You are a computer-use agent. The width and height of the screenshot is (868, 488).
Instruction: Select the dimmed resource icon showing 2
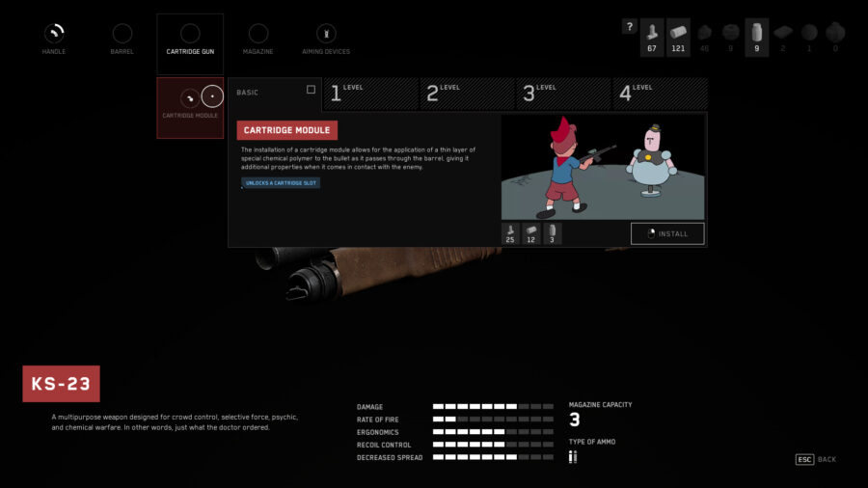click(783, 38)
